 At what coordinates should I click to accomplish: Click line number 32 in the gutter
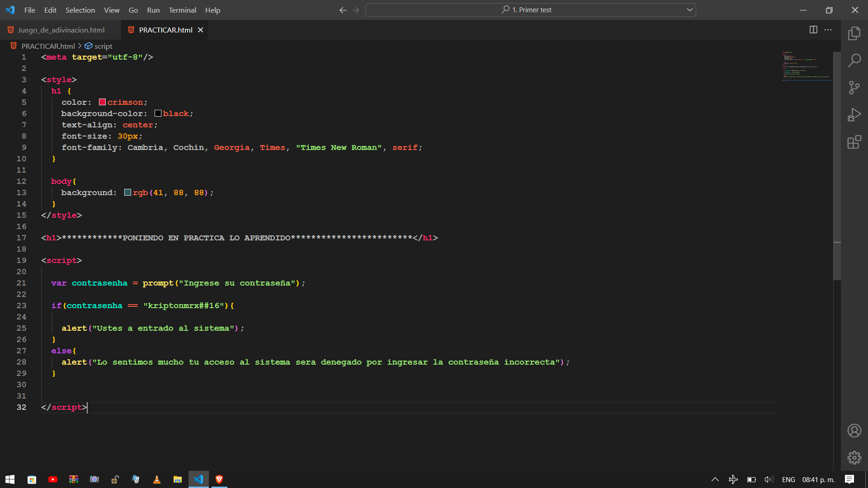click(x=21, y=407)
